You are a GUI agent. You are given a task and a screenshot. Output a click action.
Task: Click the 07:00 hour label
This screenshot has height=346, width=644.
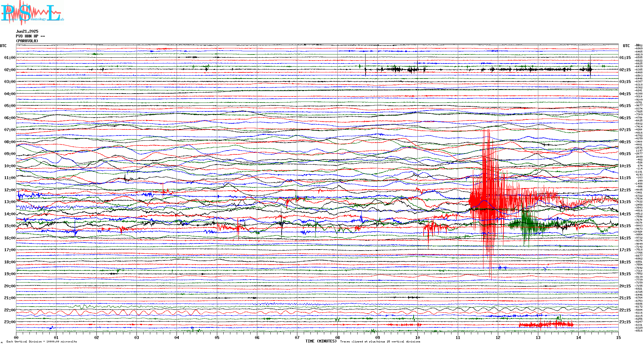coord(10,130)
